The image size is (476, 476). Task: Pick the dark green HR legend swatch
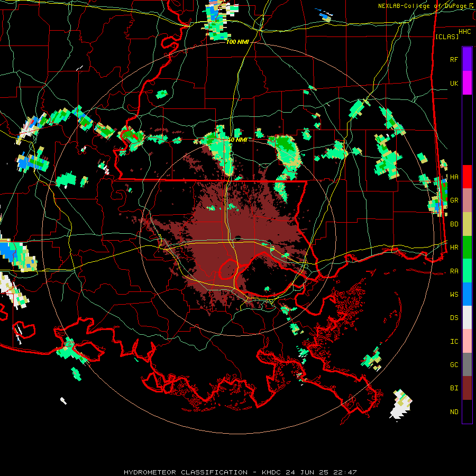pos(467,248)
